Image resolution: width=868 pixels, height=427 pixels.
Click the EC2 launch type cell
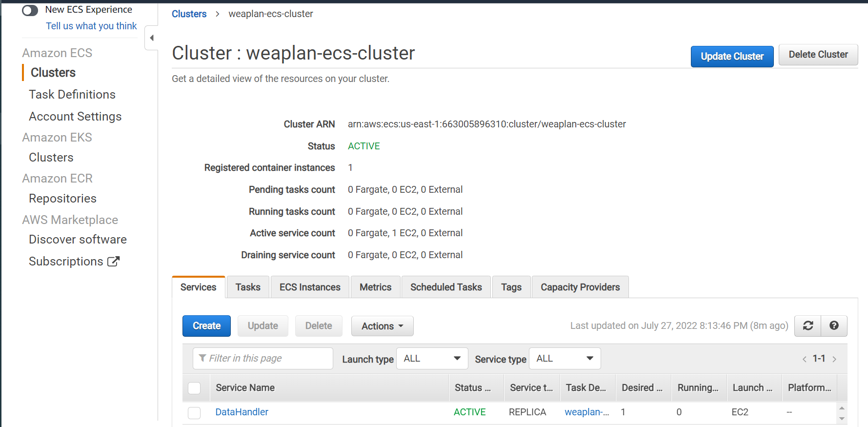[740, 412]
